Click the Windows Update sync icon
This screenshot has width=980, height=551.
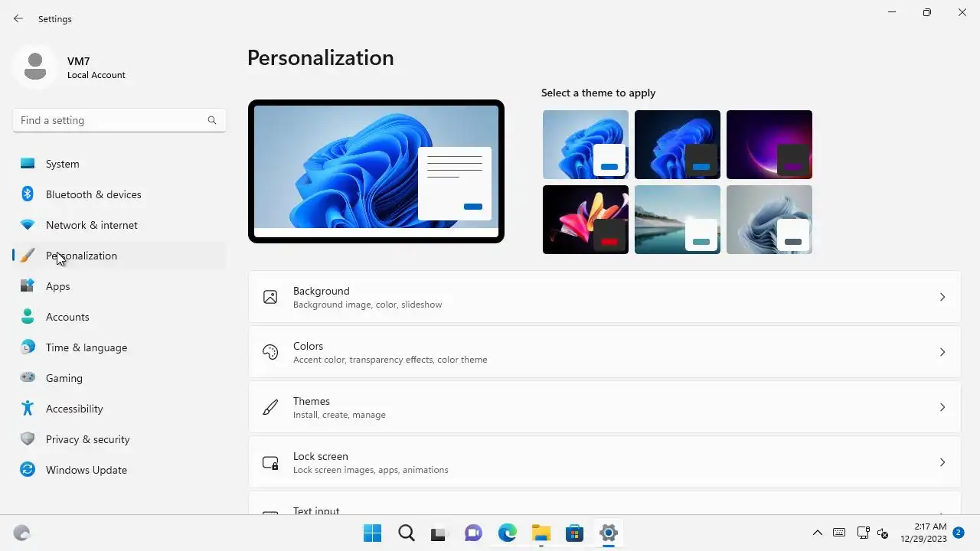click(x=28, y=470)
